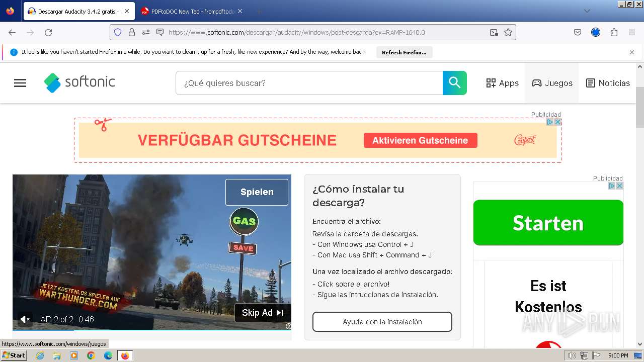Close the Descargar Audacity tab
Image resolution: width=644 pixels, height=362 pixels.
pos(126,11)
